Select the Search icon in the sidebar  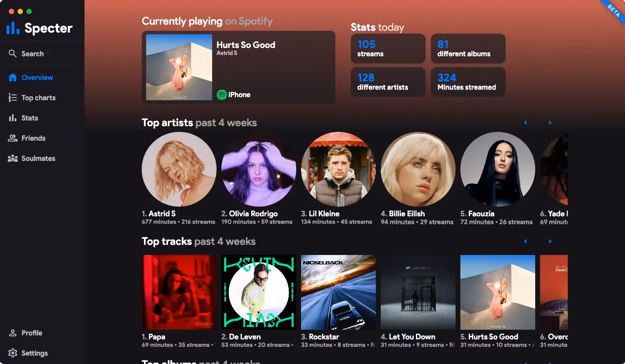(x=13, y=53)
